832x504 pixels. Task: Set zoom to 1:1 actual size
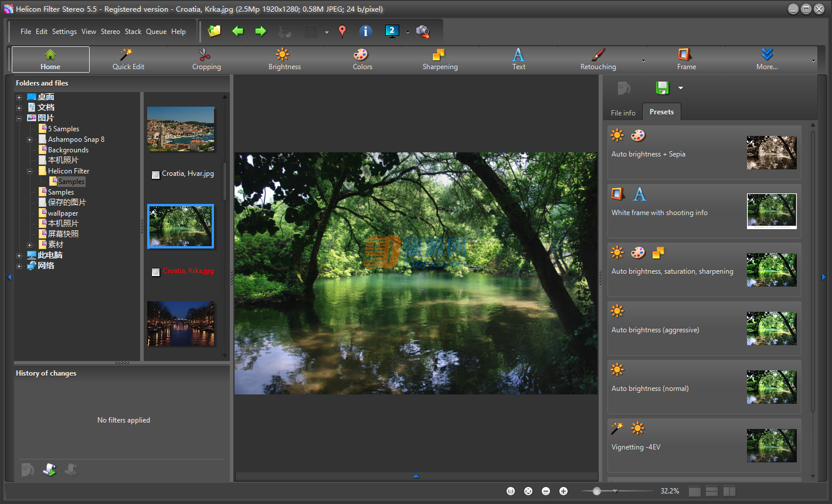(511, 491)
